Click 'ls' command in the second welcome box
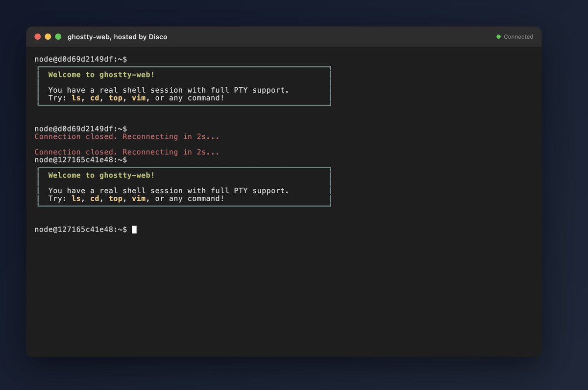This screenshot has width=588, height=390. pos(76,199)
